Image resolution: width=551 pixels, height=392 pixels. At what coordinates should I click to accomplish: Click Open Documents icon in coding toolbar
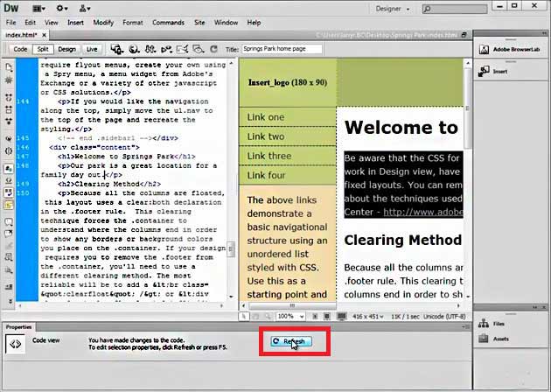click(x=9, y=67)
